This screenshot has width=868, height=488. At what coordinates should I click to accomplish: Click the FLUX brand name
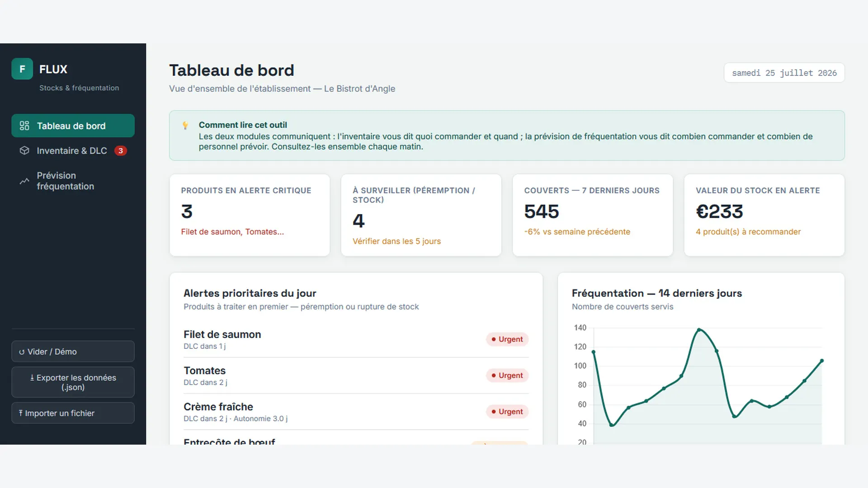pos(53,69)
